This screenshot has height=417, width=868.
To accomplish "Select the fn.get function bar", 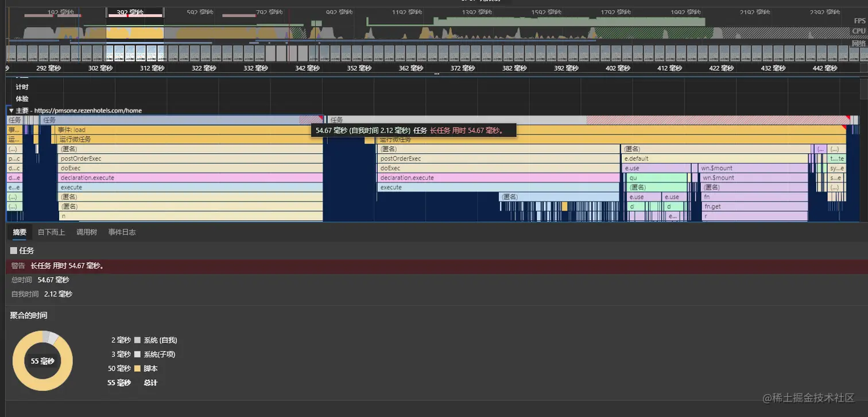I will click(755, 206).
